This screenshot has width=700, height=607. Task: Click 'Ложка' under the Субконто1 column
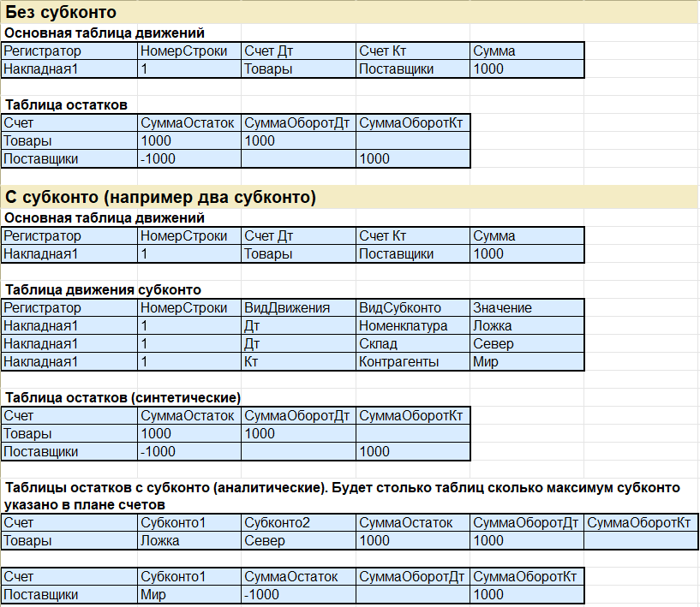pyautogui.click(x=188, y=540)
